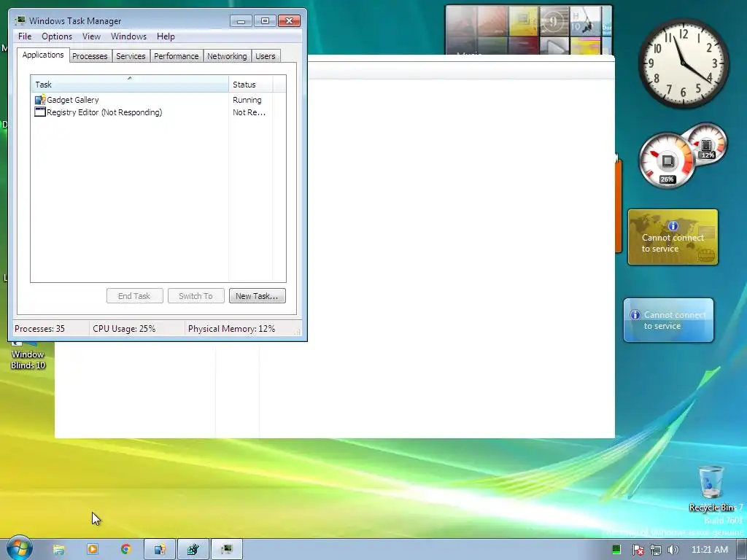Switch to the Processes tab
The width and height of the screenshot is (747, 560).
[x=90, y=56]
